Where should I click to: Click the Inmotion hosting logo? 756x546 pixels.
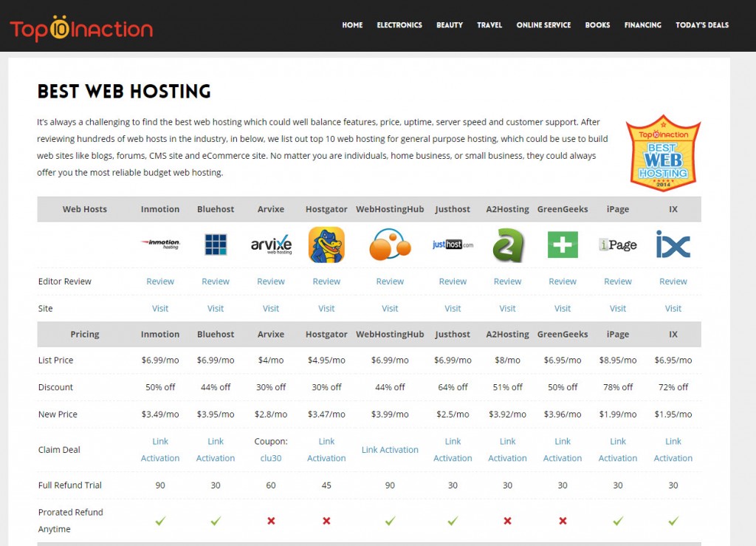160,244
